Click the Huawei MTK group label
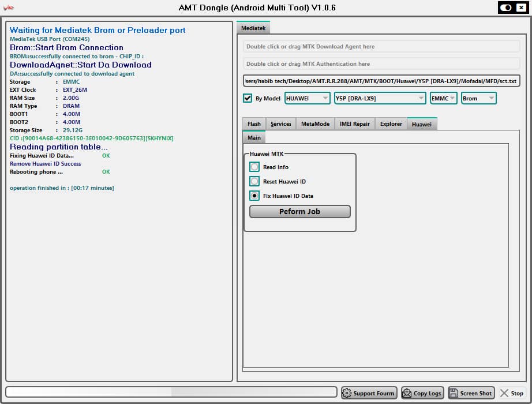The height and width of the screenshot is (404, 532). (x=267, y=154)
